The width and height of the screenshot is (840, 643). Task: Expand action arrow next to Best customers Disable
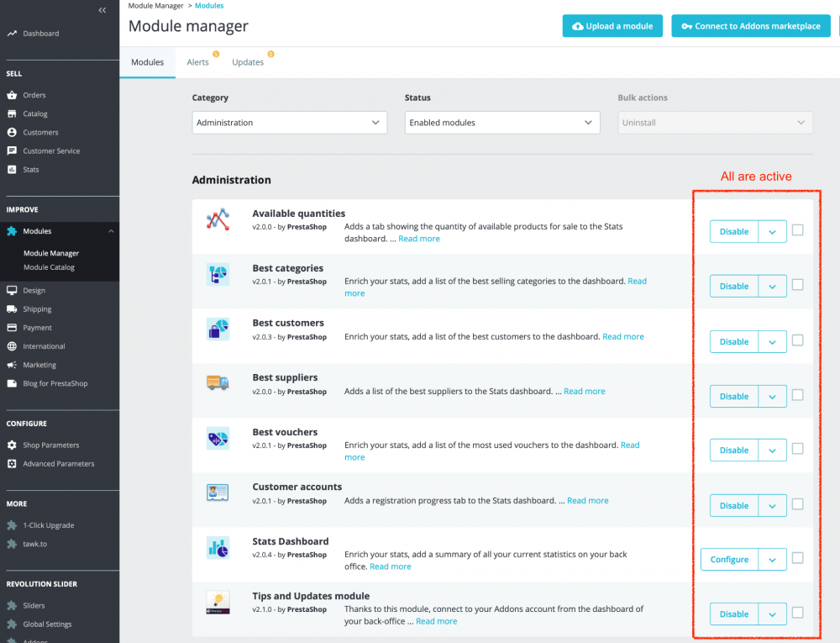coord(773,342)
